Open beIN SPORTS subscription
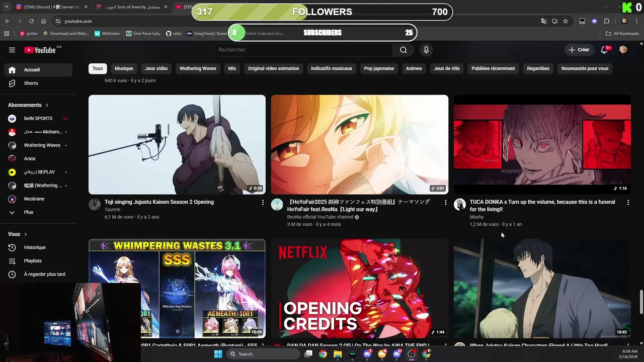The height and width of the screenshot is (362, 644). (38, 119)
